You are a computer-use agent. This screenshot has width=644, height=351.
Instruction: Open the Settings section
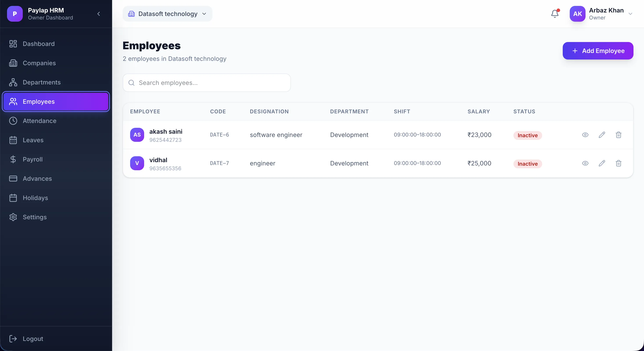tap(35, 217)
